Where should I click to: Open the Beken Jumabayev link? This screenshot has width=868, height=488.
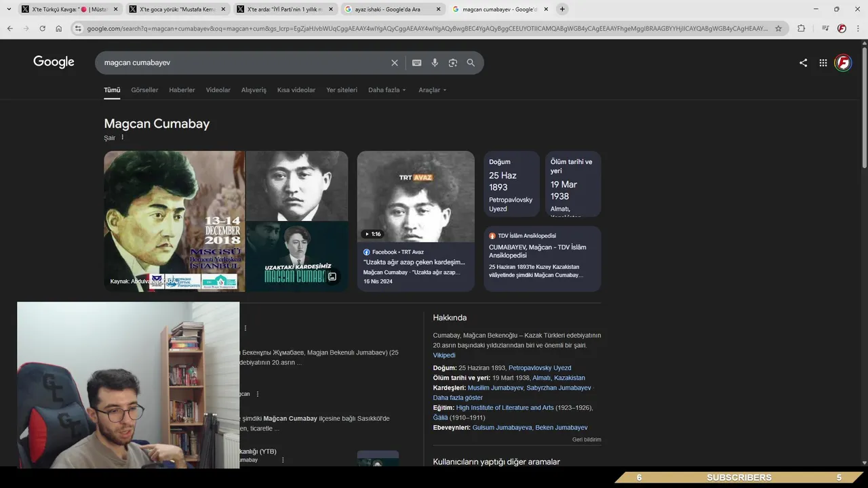561,428
